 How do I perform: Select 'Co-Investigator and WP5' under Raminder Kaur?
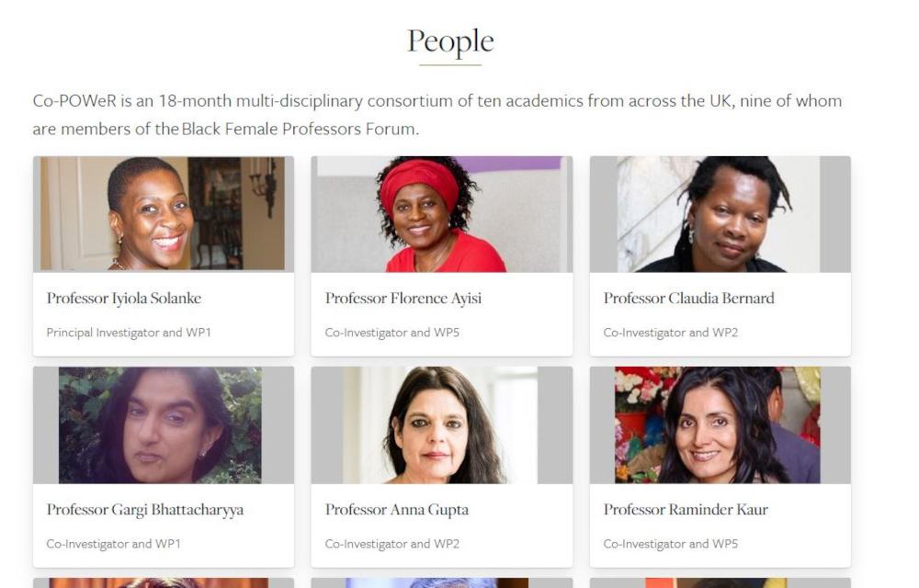[x=671, y=544]
